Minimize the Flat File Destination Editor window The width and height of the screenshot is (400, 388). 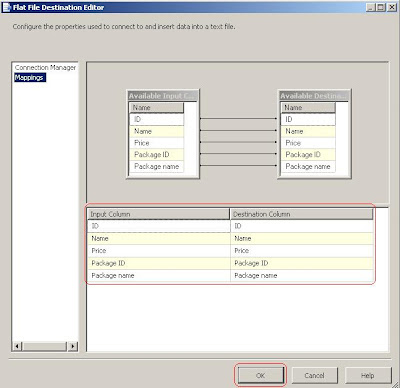[x=370, y=7]
